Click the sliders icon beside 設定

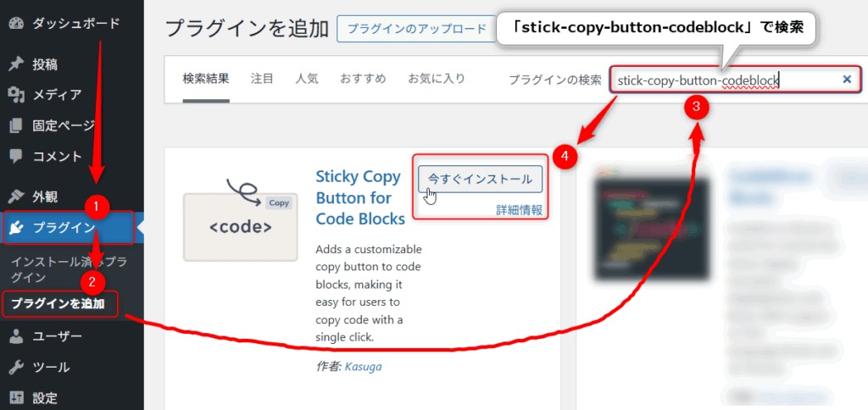tap(16, 397)
